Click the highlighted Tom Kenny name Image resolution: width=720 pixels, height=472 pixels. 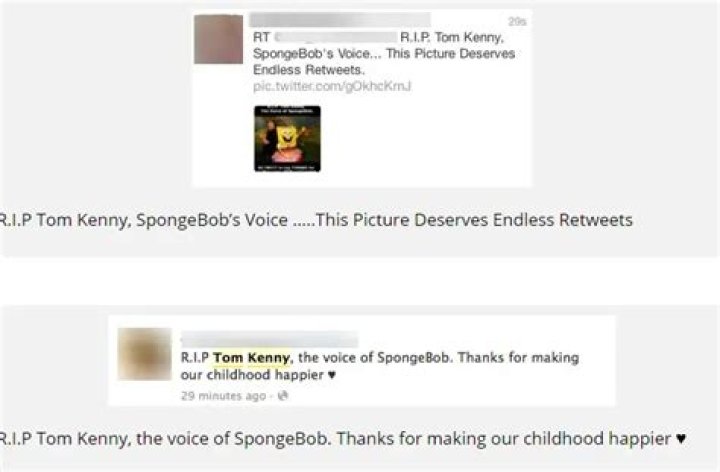(x=252, y=358)
